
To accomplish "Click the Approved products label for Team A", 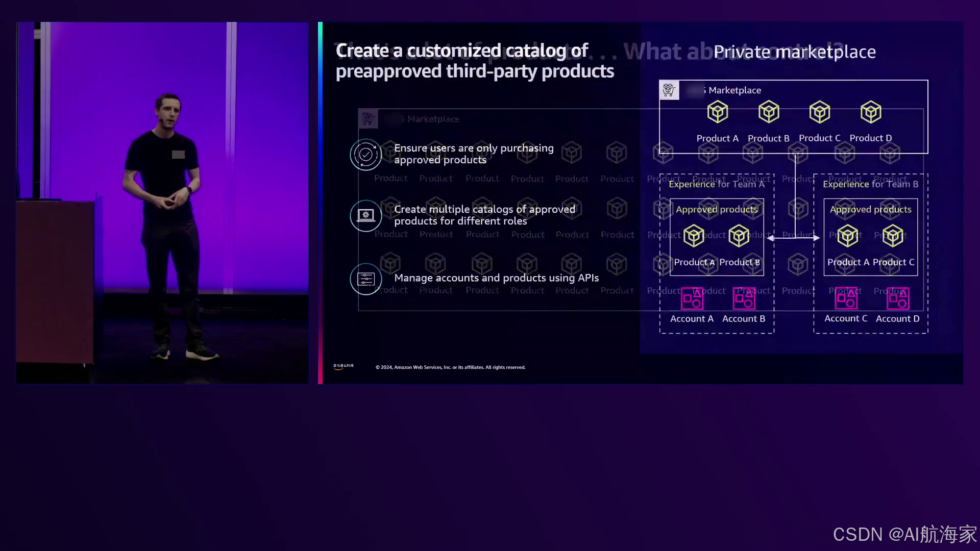I will click(716, 209).
